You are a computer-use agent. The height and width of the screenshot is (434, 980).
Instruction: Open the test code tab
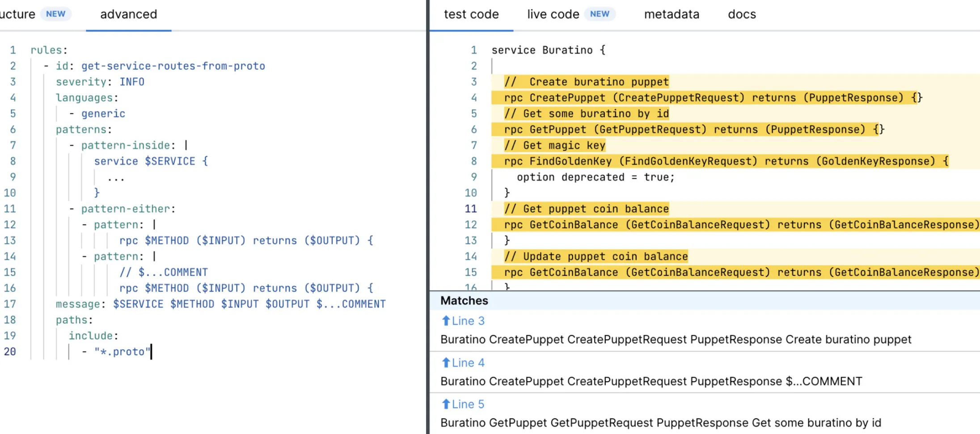[471, 14]
